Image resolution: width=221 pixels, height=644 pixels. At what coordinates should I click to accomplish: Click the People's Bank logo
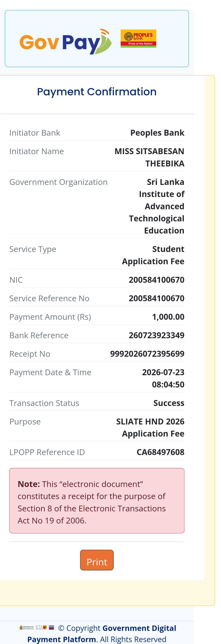point(138,38)
